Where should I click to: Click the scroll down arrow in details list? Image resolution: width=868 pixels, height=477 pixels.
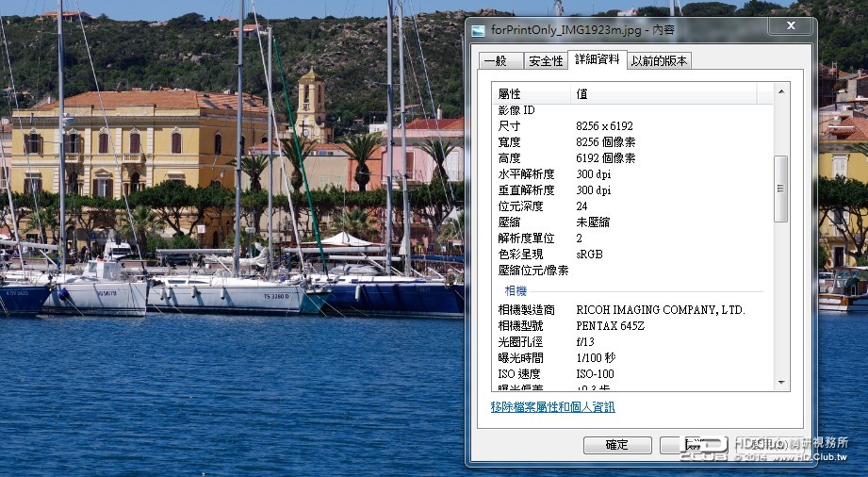[x=781, y=382]
